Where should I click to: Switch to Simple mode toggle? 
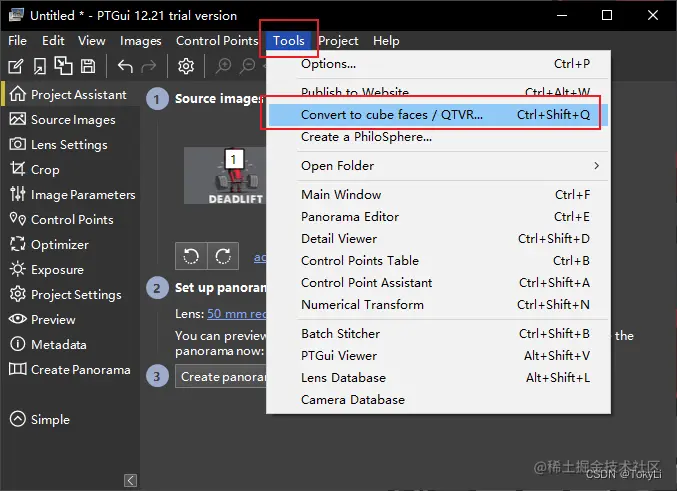click(x=40, y=419)
